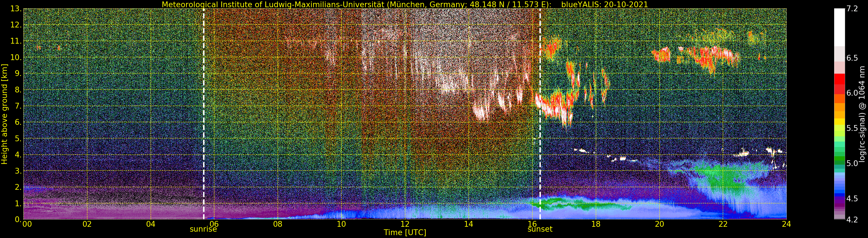Click the white dashed sunrise marker line
Viewport: 868px width, 238px height.
204,114
